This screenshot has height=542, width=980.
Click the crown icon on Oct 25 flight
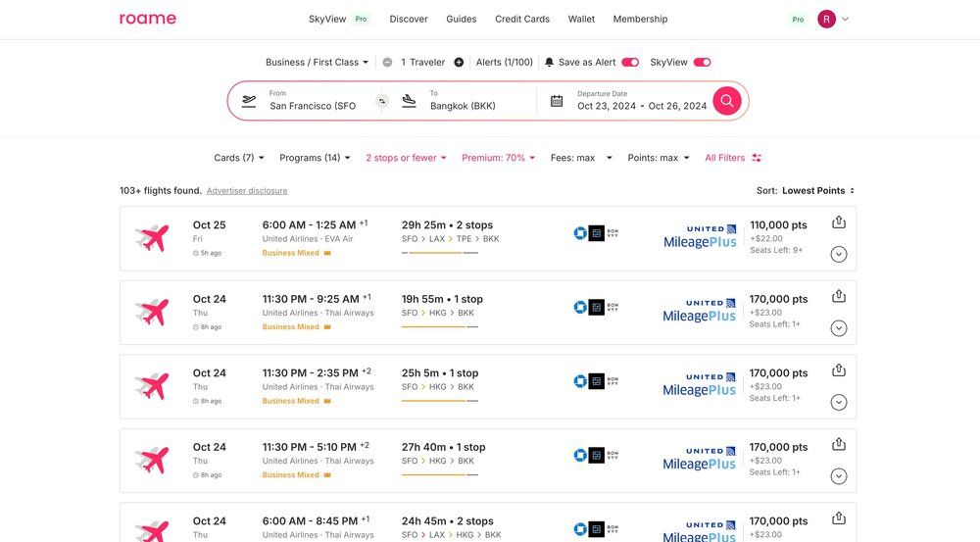click(327, 253)
